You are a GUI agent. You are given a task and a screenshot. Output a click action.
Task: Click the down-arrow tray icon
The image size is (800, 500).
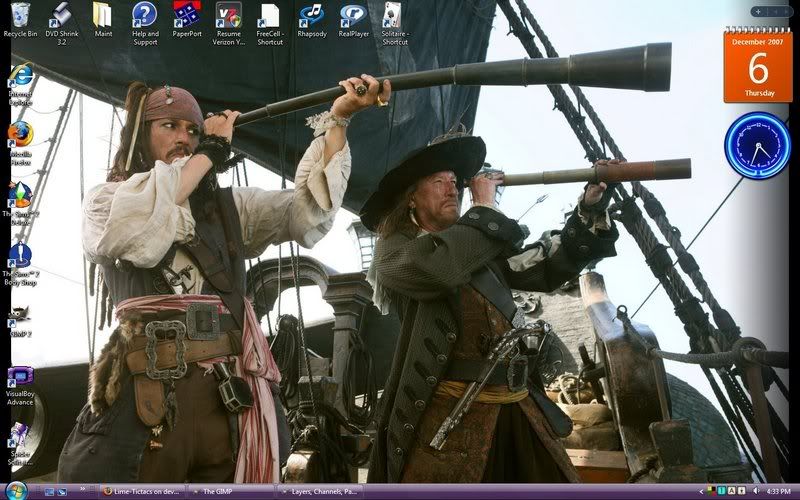[742, 492]
